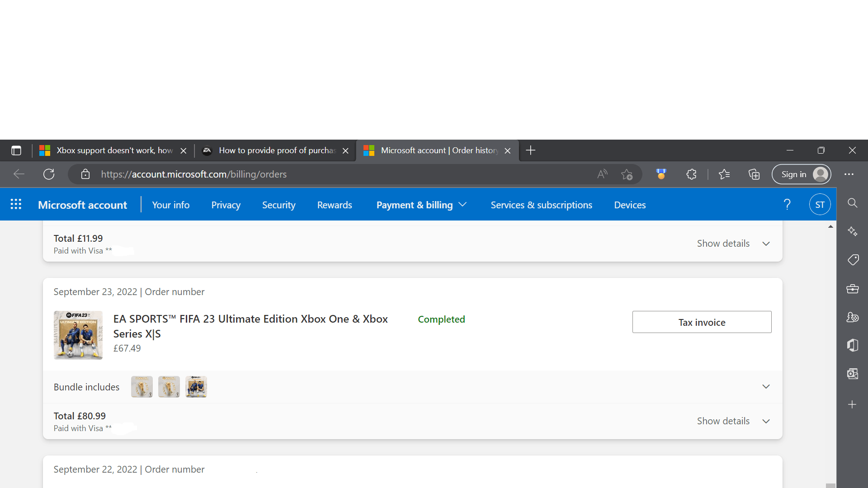
Task: Select the Services & subscriptions tab
Action: 541,204
